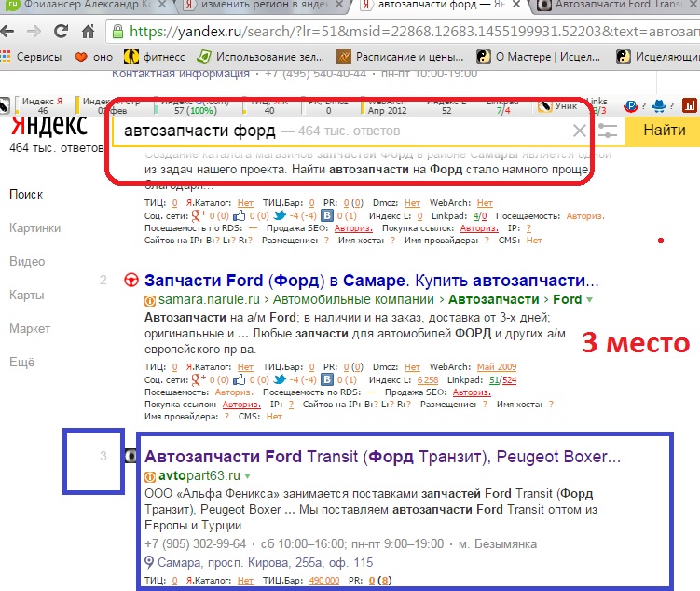Switch to изменить регион в яндексе tab
Image resolution: width=700 pixels, height=591 pixels.
pos(265,6)
